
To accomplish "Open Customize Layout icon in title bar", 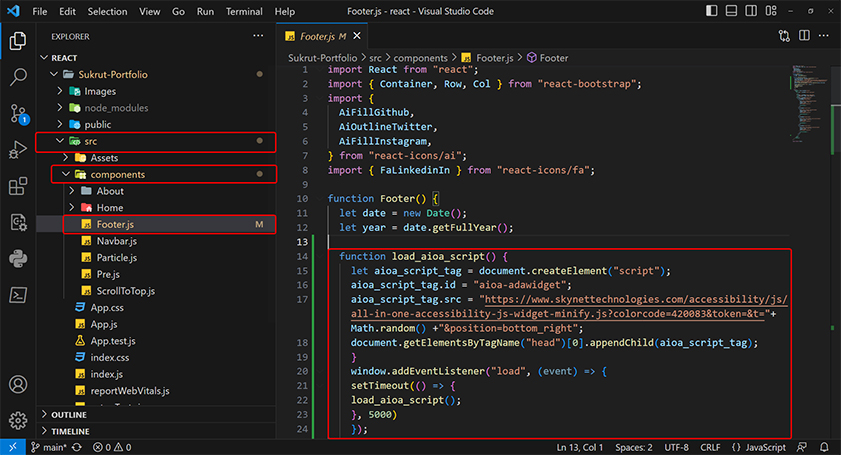I will click(771, 11).
